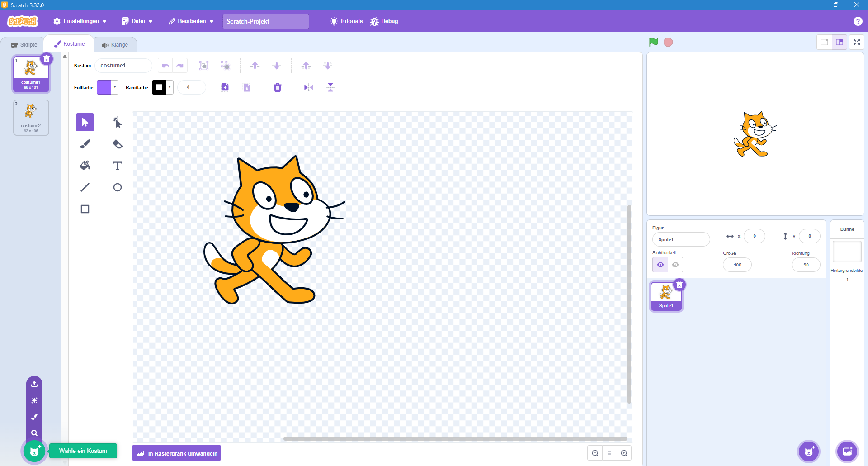Click the black outline color swatch
The height and width of the screenshot is (466, 868).
click(159, 87)
